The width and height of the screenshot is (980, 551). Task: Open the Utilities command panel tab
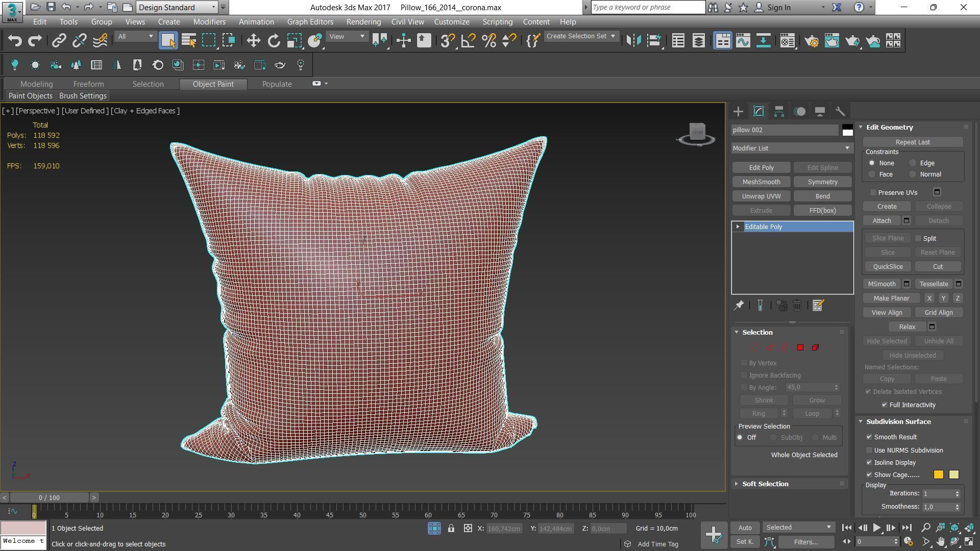[840, 111]
